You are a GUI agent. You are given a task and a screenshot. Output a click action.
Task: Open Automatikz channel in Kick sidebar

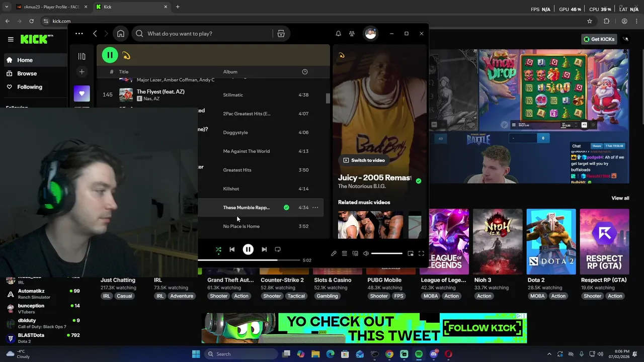tap(43, 294)
